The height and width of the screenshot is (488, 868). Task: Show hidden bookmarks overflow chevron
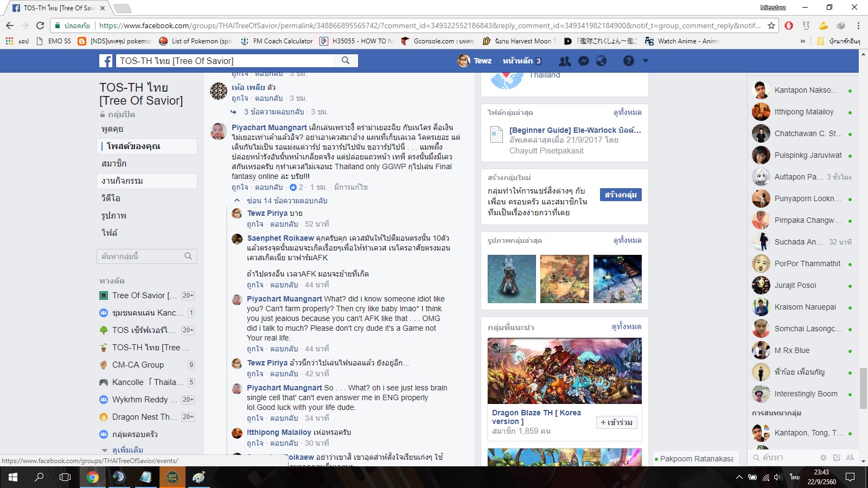tap(803, 41)
